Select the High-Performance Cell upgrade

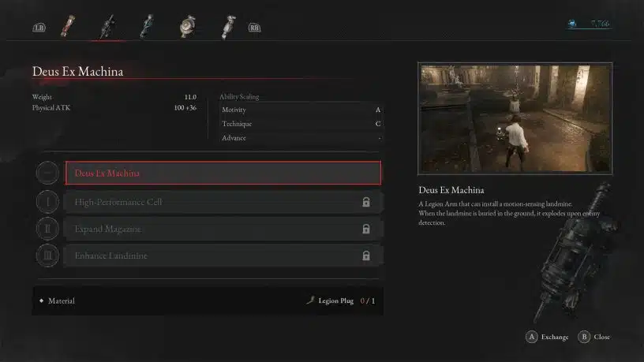click(223, 202)
